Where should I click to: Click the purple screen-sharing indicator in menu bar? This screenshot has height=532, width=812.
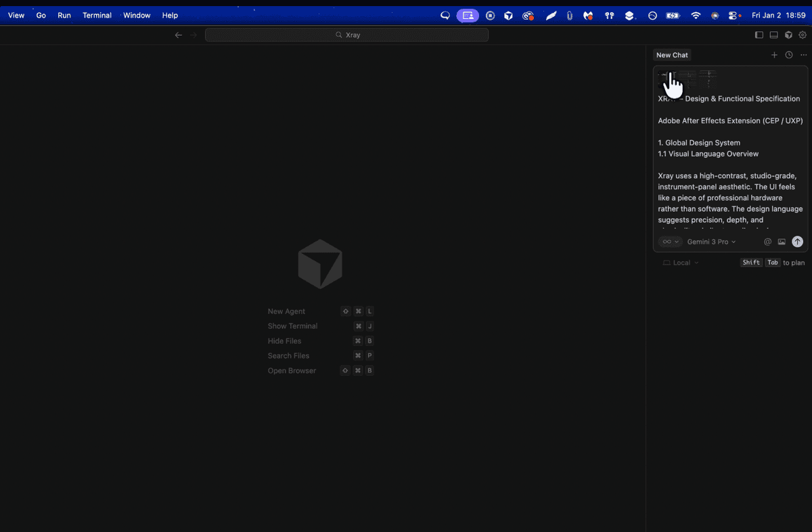coord(468,15)
